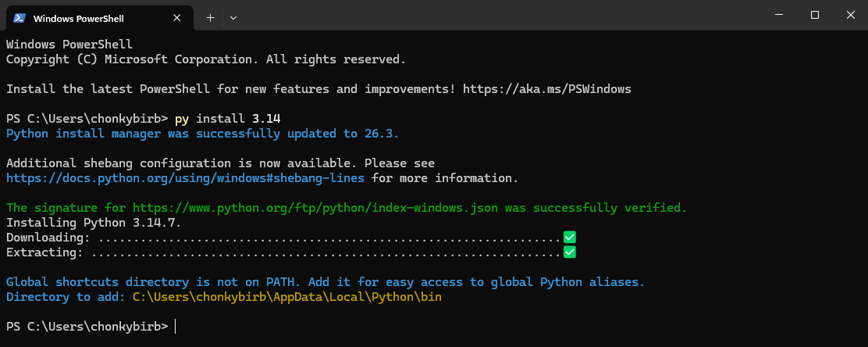Minimize the terminal window

tap(779, 15)
